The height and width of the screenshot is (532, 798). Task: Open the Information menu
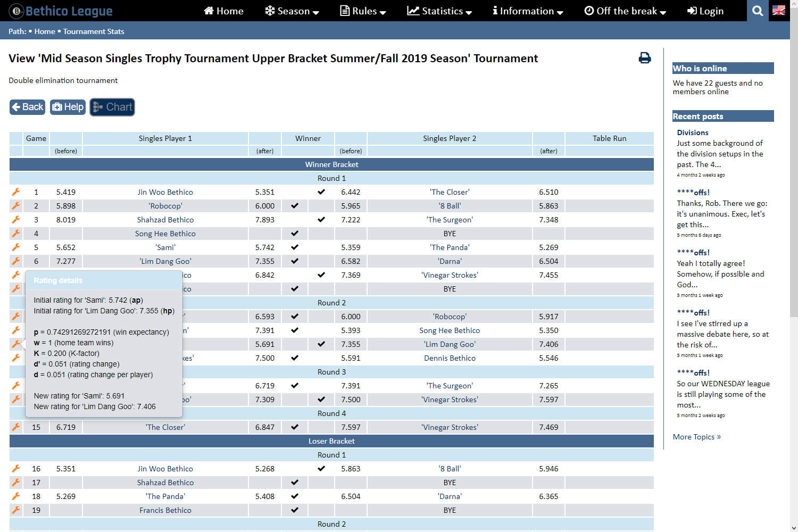[528, 11]
